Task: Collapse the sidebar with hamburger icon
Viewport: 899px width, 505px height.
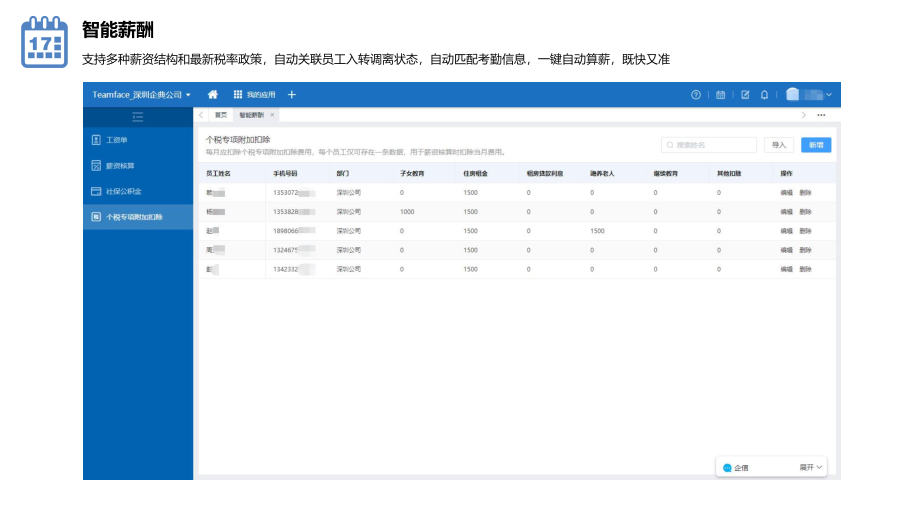Action: coord(138,117)
